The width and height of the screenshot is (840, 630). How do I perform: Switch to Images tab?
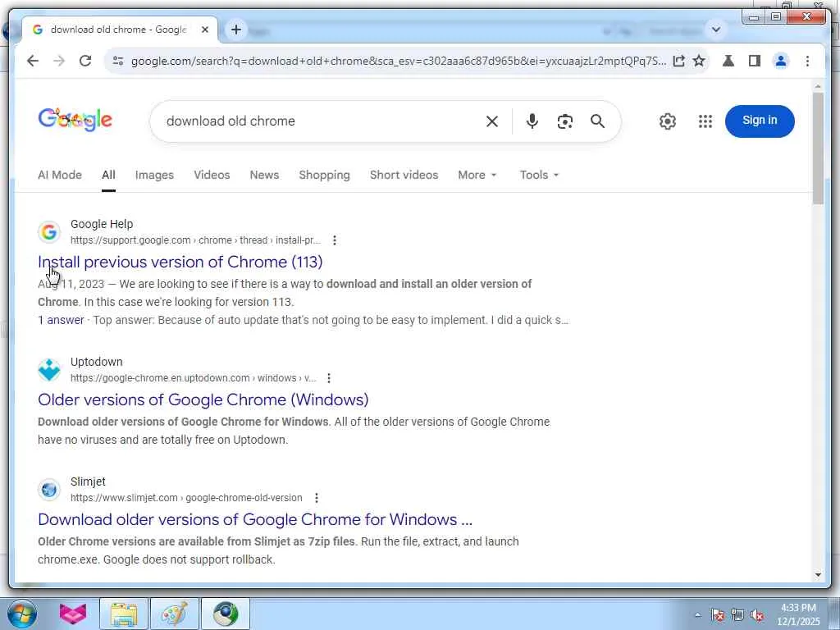tap(154, 176)
